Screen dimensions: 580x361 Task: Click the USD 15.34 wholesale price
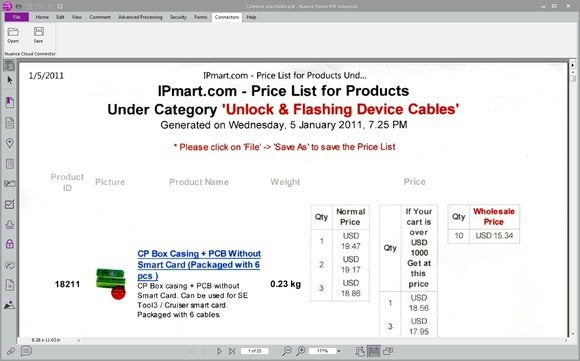[494, 236]
